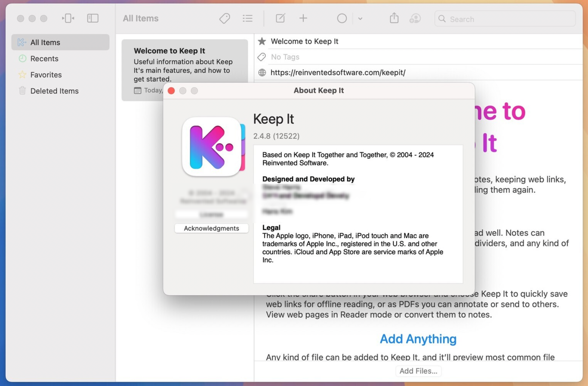588x386 pixels.
Task: Click the version text 2.4.8 (12522)
Action: pyautogui.click(x=276, y=136)
